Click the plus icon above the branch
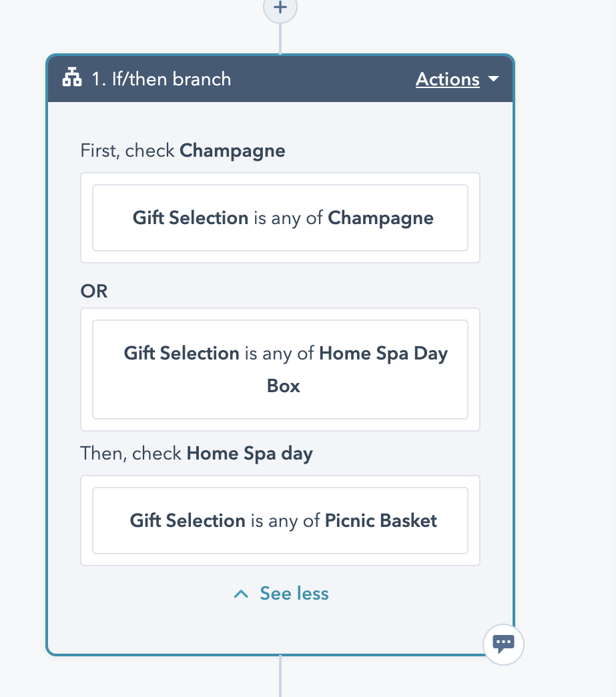 click(x=280, y=7)
